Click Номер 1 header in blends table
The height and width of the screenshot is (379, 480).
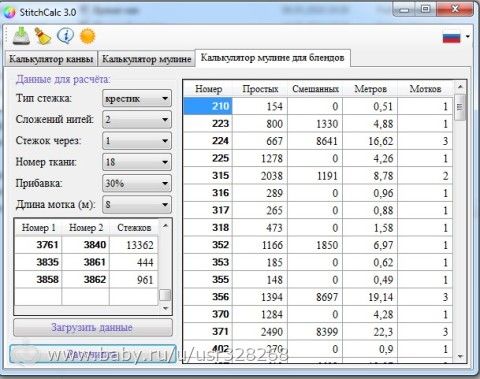pyautogui.click(x=39, y=228)
